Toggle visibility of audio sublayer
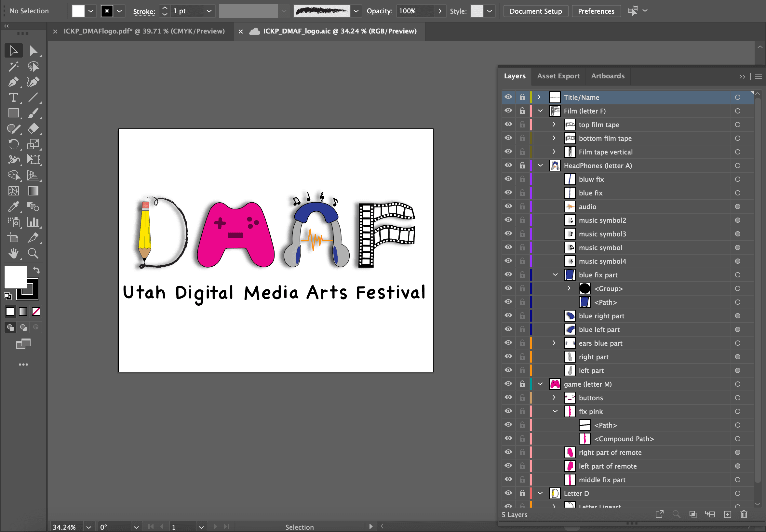The width and height of the screenshot is (766, 532). pyautogui.click(x=508, y=206)
